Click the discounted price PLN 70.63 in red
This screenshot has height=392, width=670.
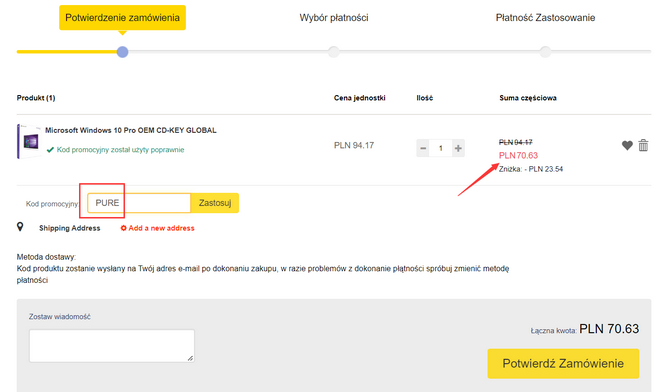pos(518,155)
